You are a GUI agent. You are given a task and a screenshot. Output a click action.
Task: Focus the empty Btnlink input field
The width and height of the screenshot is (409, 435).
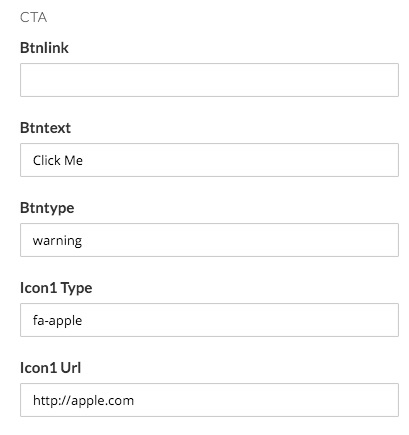pyautogui.click(x=209, y=80)
